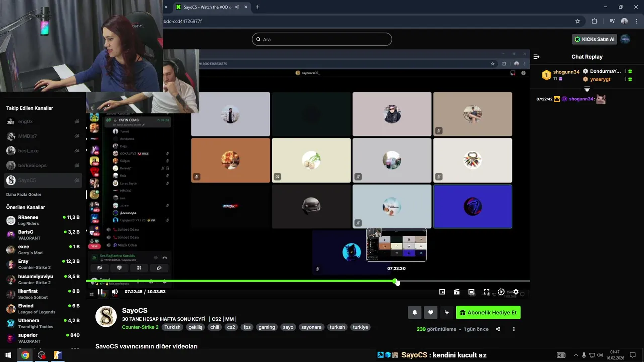Image resolution: width=644 pixels, height=362 pixels.
Task: Open recommended channel BarisG
Action: (43, 235)
